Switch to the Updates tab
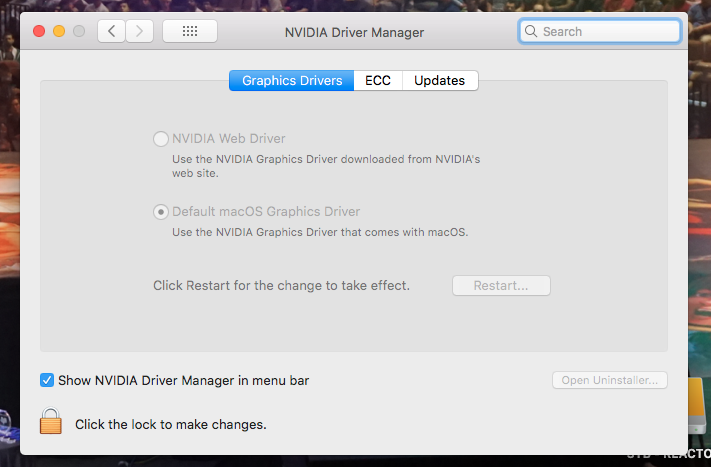 point(440,81)
